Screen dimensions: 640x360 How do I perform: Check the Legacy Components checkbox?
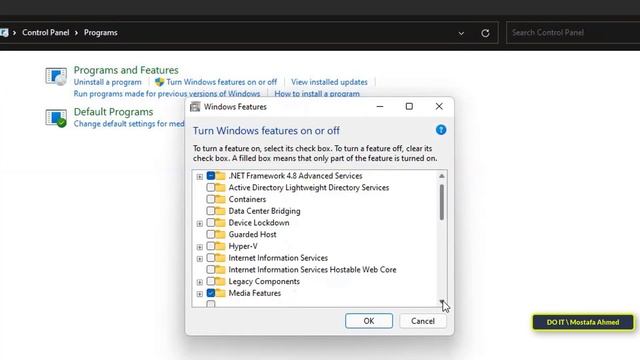[x=211, y=281]
